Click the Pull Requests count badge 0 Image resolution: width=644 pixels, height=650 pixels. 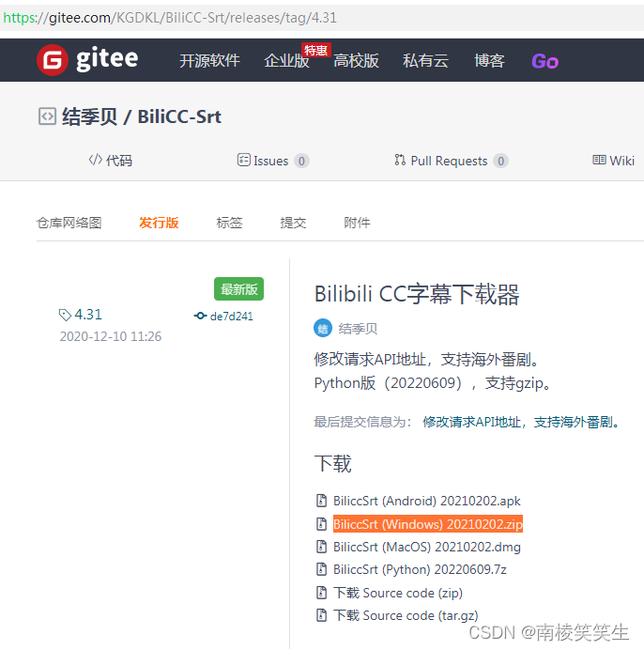(x=500, y=161)
